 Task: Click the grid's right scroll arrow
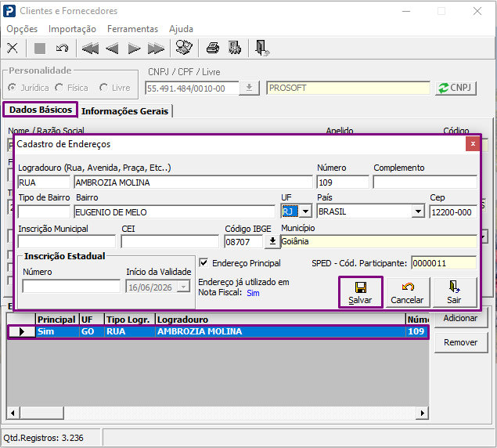[x=423, y=413]
